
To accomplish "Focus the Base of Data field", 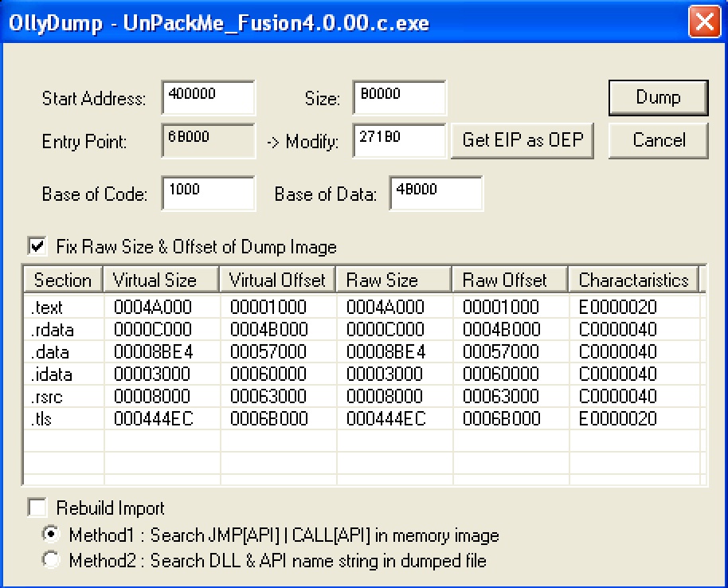I will [x=436, y=194].
